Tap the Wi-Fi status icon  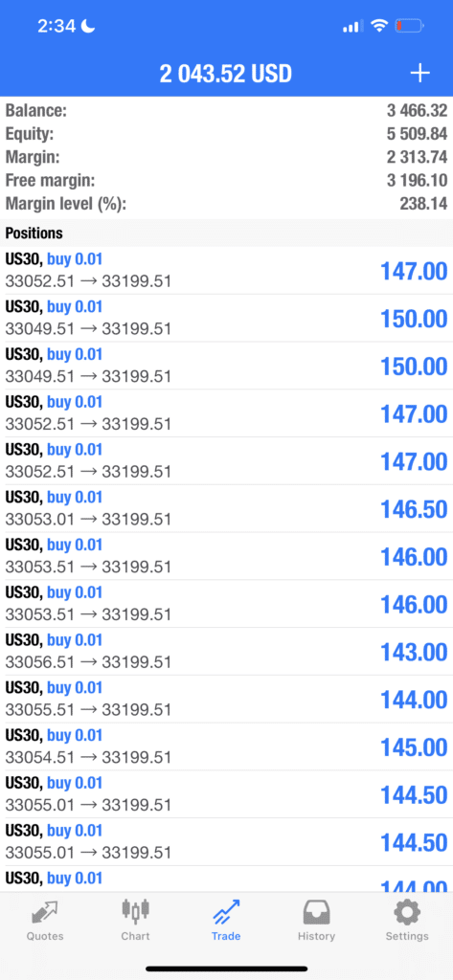point(378,26)
